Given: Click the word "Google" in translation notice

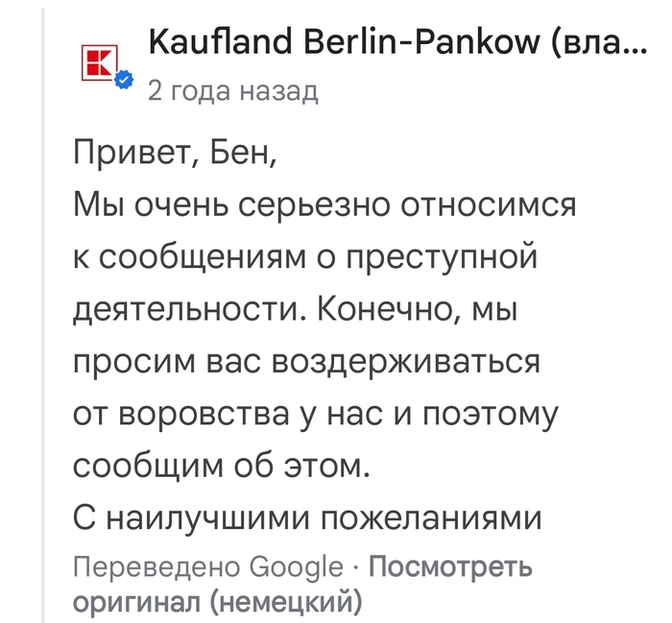Looking at the screenshot, I should (296, 567).
